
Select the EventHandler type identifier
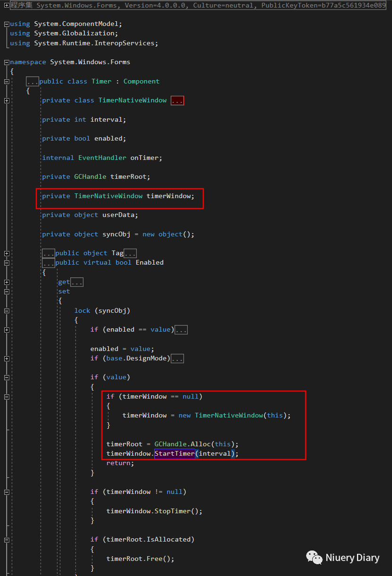pos(103,157)
